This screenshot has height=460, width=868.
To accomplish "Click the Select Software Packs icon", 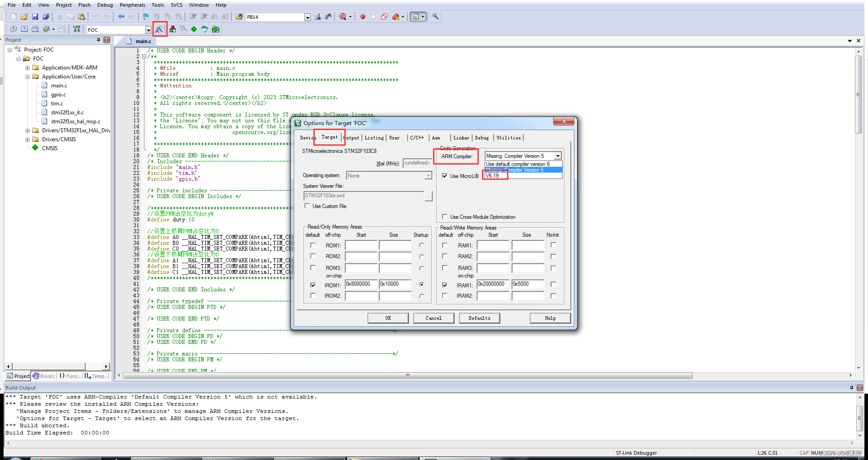I will tap(205, 29).
